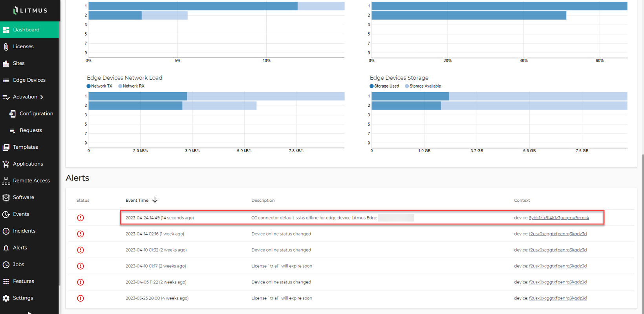Click the Alerts bell icon
644x314 pixels.
[6, 248]
